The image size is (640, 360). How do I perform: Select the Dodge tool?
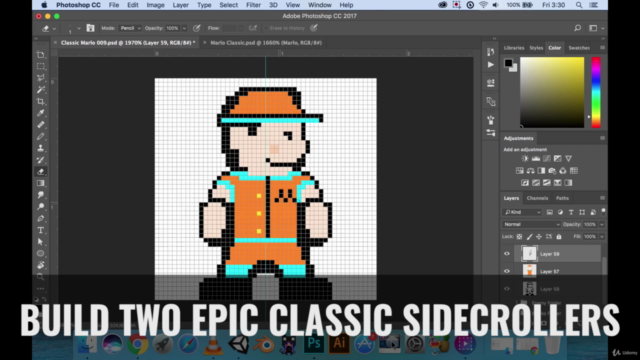[40, 207]
